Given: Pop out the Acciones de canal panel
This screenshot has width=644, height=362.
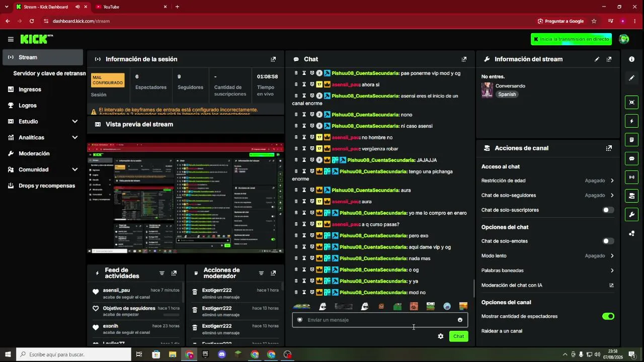Looking at the screenshot, I should coord(609,148).
